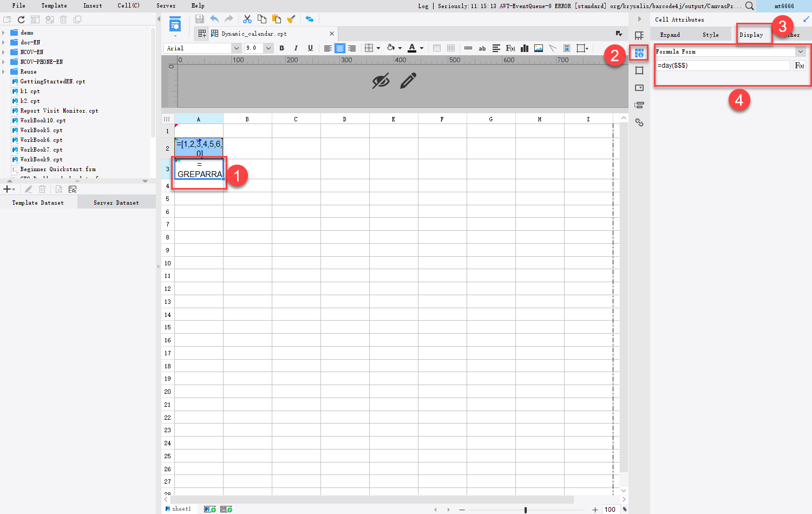Click the pencil edit icon above Template Dataset
Screen dimensions: 812x514
point(28,188)
